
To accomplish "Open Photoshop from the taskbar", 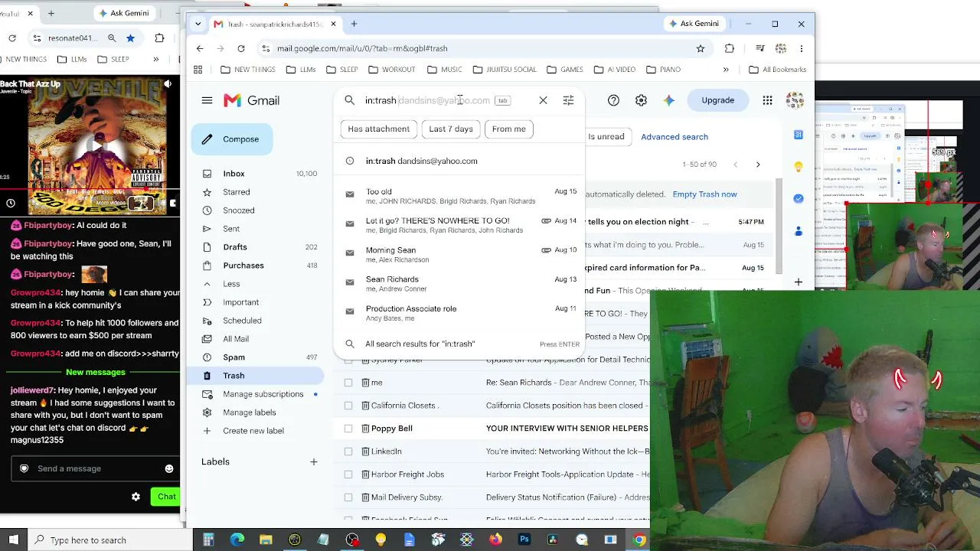I will click(524, 540).
